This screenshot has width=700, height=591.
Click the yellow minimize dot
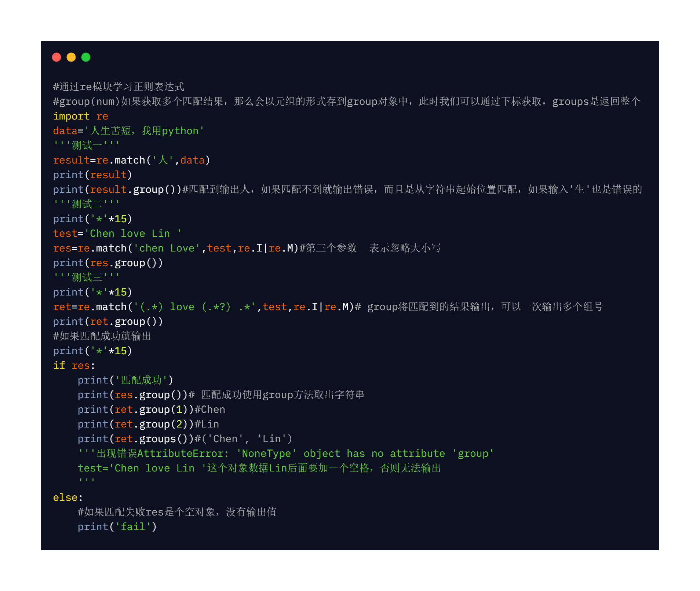pos(71,57)
